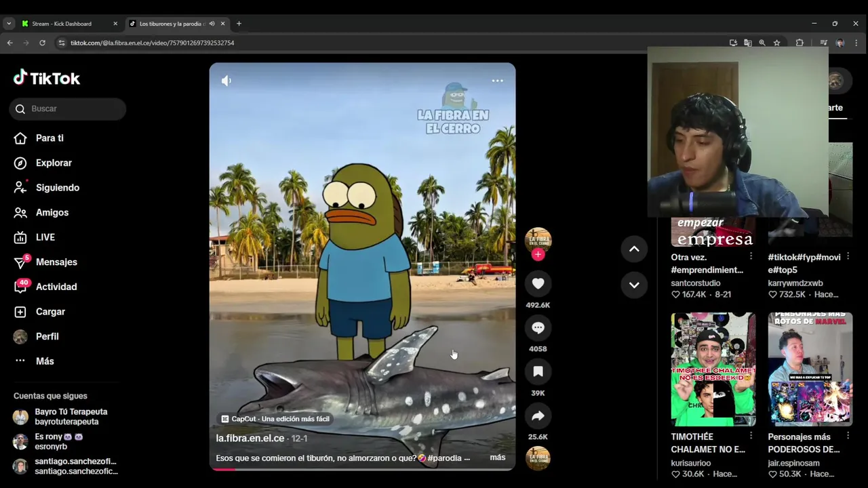The width and height of the screenshot is (868, 488).
Task: Open the Amigos section
Action: click(41, 213)
